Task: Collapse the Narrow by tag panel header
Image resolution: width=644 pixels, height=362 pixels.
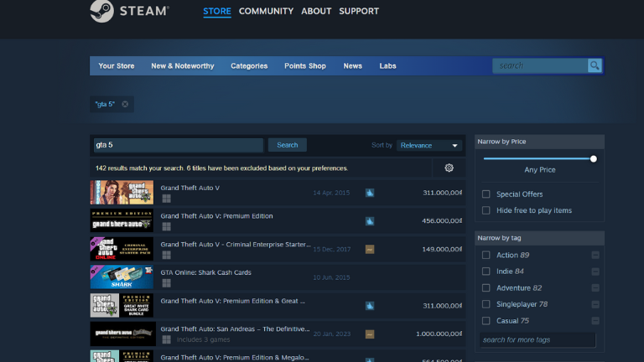Action: (x=539, y=238)
